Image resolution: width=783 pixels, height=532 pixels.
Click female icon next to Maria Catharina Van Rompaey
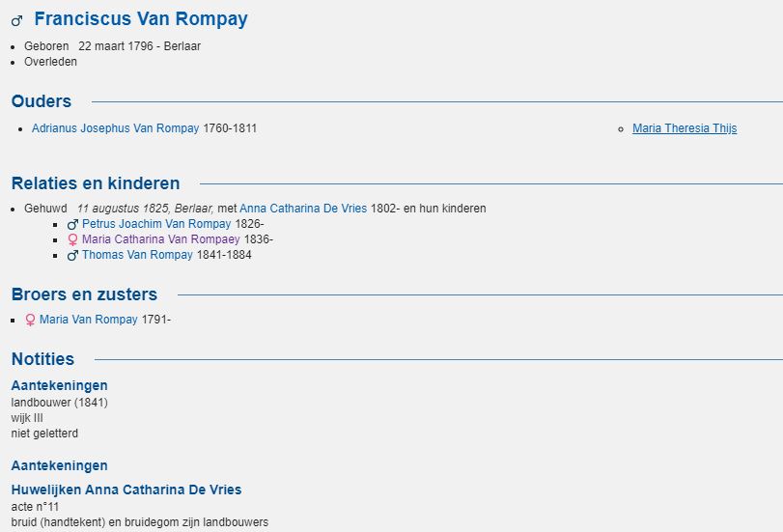pos(73,239)
